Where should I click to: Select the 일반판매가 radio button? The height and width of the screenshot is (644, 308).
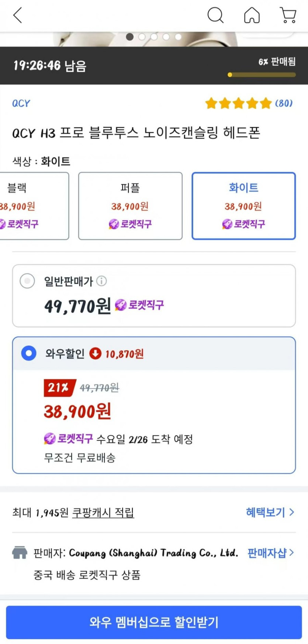click(x=27, y=281)
